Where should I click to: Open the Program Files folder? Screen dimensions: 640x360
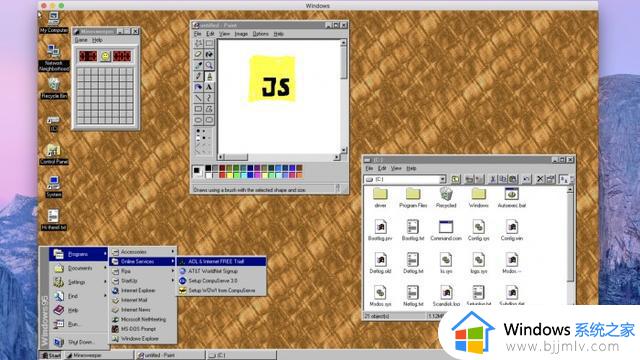(x=413, y=198)
